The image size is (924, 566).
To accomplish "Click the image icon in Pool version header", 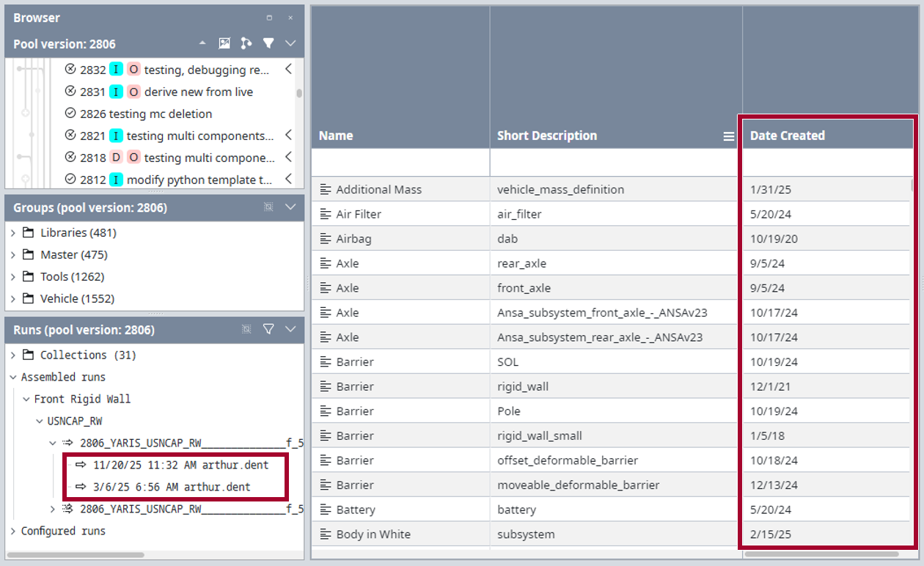I will point(224,44).
